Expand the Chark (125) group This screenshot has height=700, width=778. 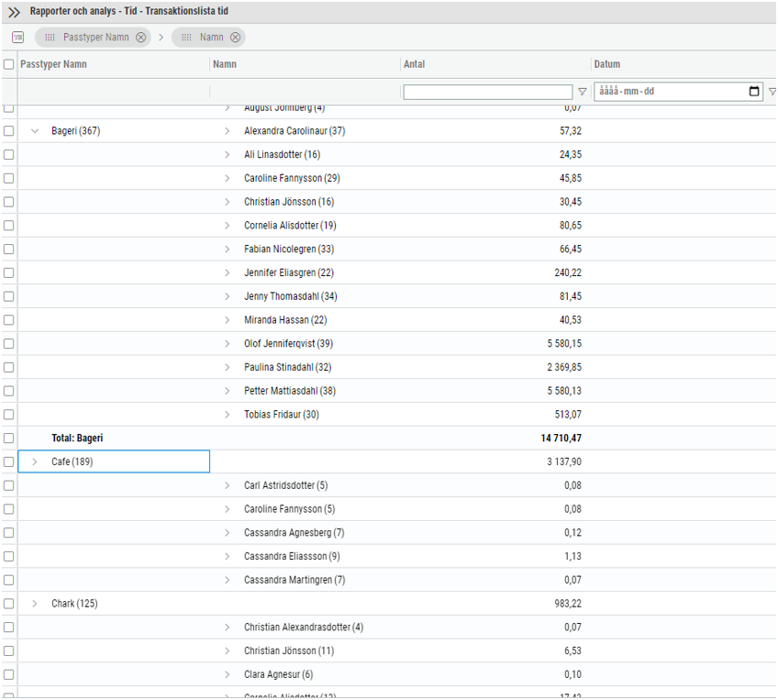click(35, 604)
